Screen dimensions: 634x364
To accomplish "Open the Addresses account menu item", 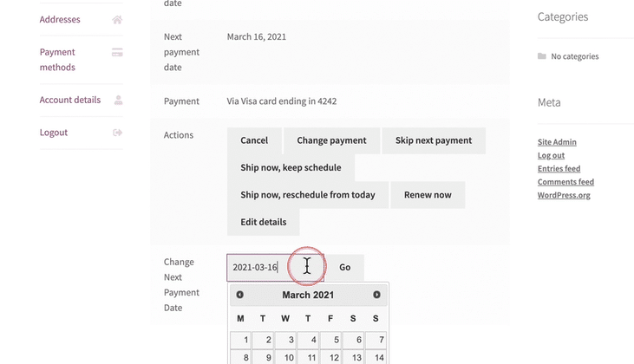I will tap(60, 20).
